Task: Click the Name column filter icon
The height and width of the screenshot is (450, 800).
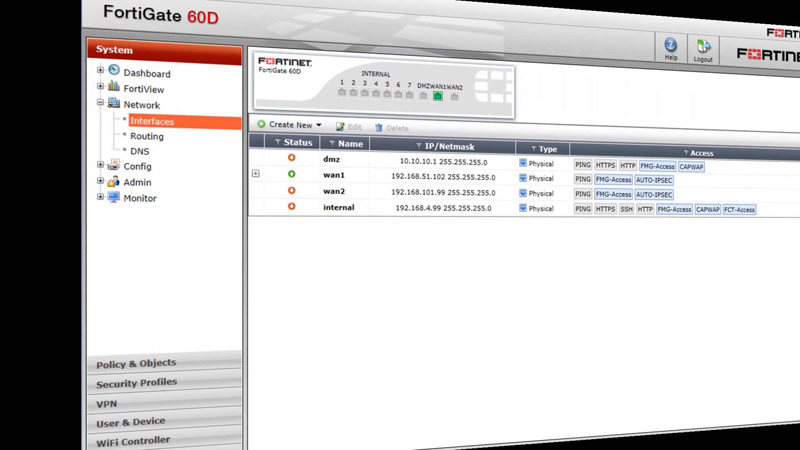Action: 332,143
